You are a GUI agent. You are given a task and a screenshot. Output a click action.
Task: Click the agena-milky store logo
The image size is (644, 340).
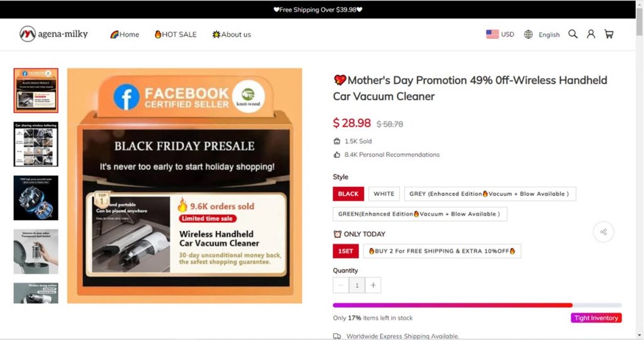53,34
